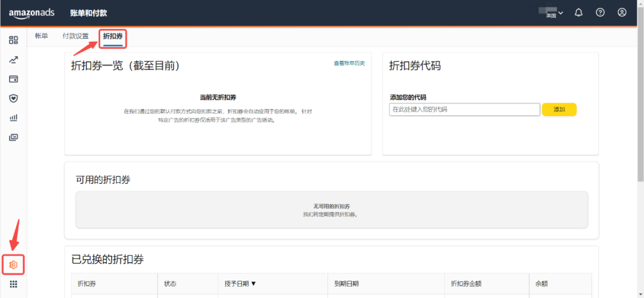Click the yellow 添加 button

559,110
